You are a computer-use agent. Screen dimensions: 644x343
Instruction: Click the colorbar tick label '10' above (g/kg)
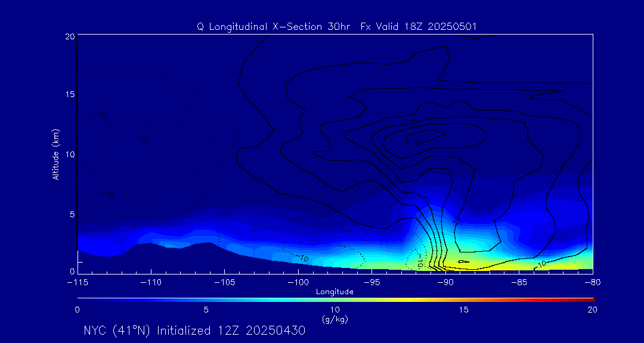tap(335, 310)
